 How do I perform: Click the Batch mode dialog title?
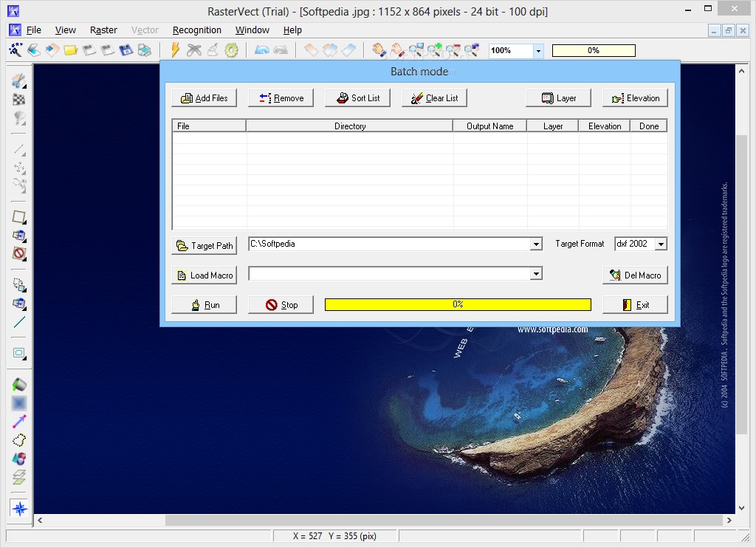[x=419, y=72]
